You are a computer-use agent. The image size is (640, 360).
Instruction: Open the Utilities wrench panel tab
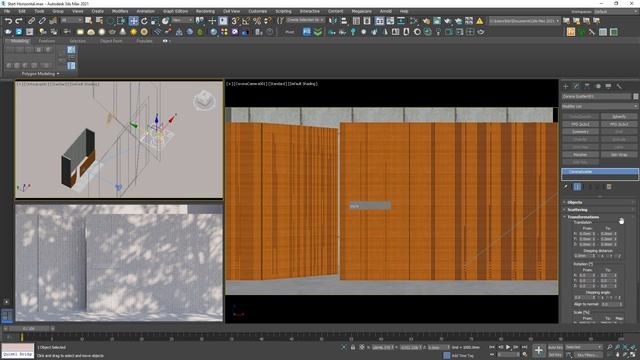point(619,86)
